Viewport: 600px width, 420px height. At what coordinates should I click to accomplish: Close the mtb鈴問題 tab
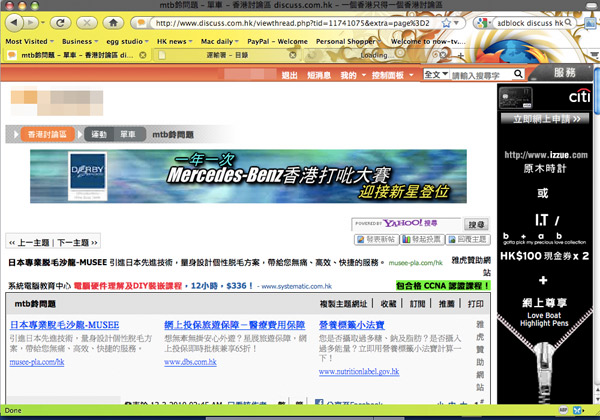(x=143, y=55)
